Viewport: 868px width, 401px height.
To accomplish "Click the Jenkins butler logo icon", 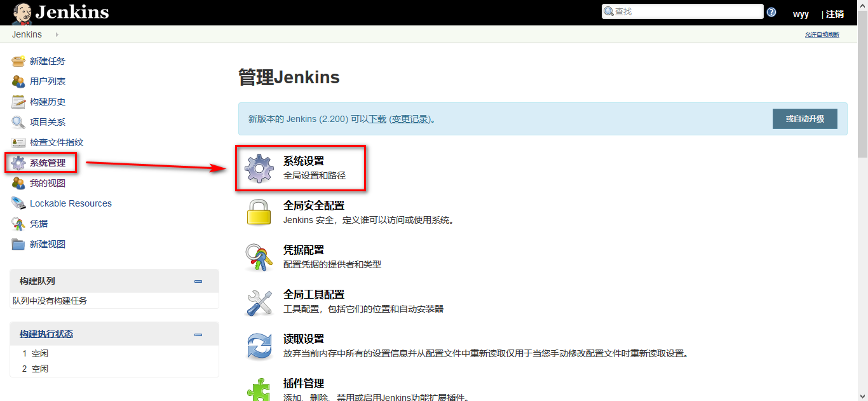I will click(22, 13).
